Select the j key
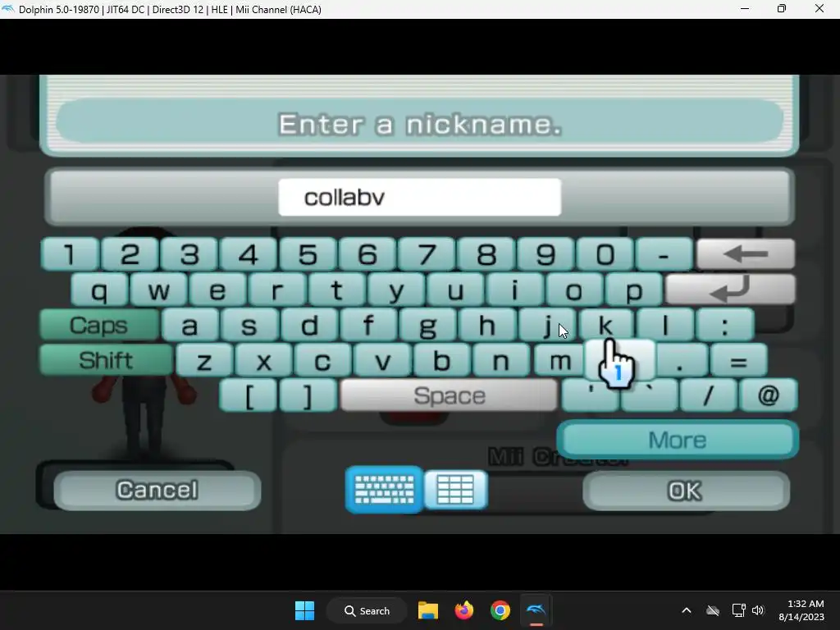This screenshot has width=840, height=630. click(547, 325)
